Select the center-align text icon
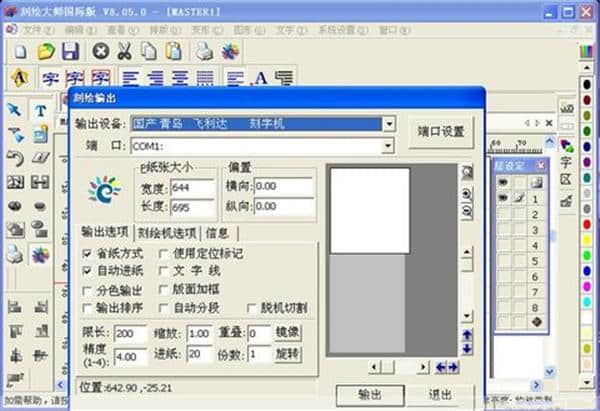Viewport: 600px width, 411px height. click(x=180, y=78)
